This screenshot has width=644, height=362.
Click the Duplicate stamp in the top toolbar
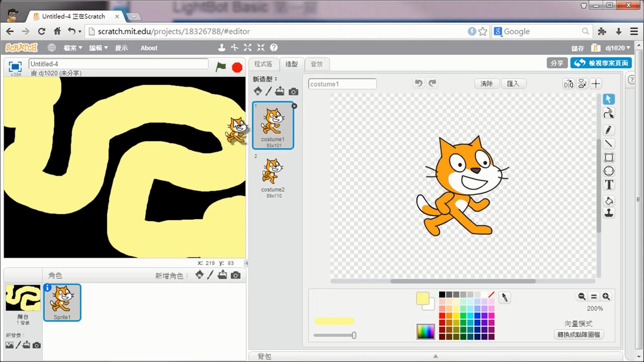(221, 48)
